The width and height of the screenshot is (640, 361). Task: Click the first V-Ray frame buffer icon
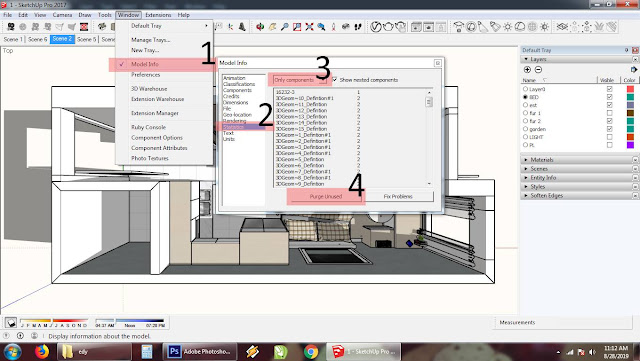tap(416, 27)
